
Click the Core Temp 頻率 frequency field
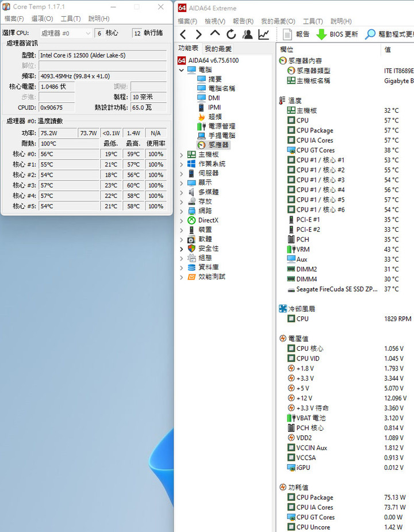103,76
